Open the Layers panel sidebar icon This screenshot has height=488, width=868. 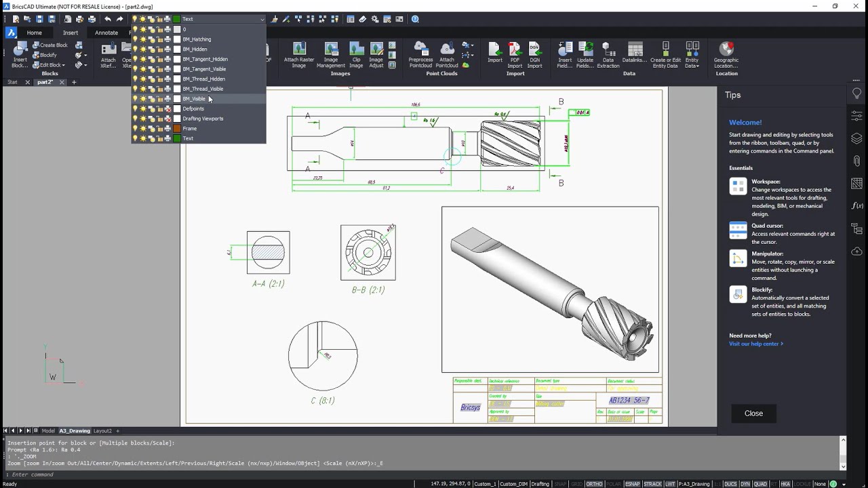click(x=856, y=139)
